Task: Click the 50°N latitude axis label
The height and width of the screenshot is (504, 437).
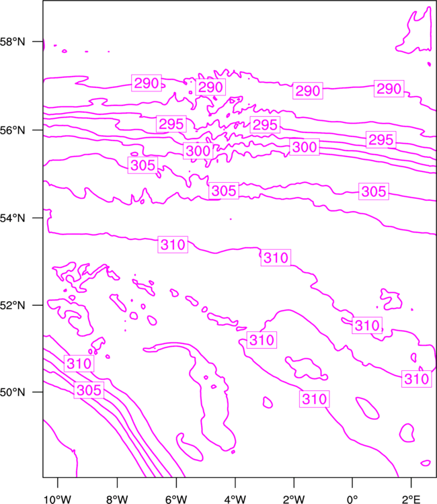Action: [x=12, y=392]
